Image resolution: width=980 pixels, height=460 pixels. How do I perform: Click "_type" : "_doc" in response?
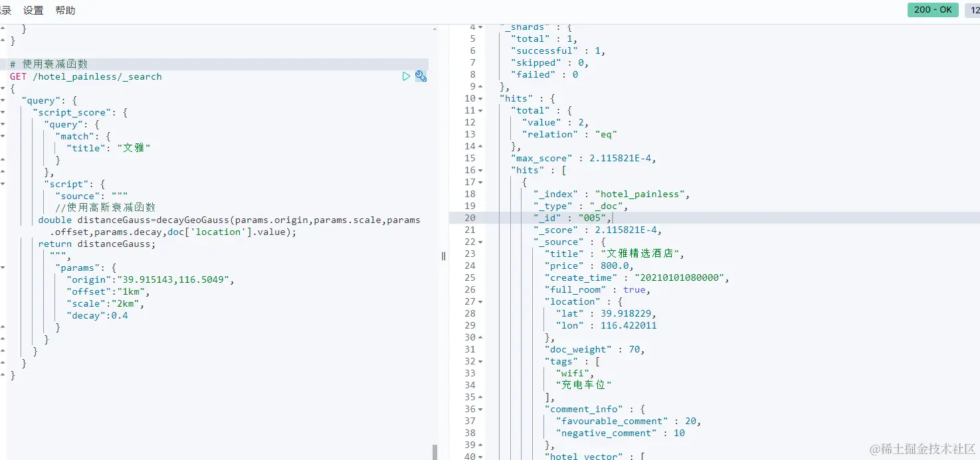coord(581,206)
